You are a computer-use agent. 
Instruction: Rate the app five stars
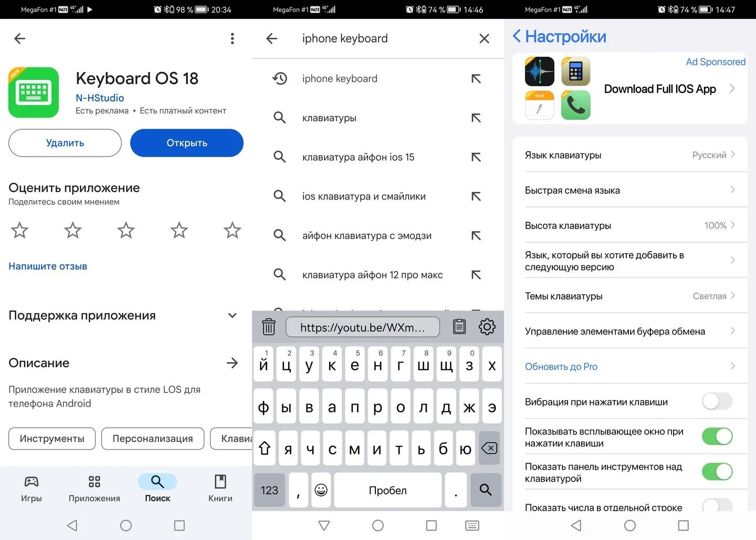(x=232, y=230)
